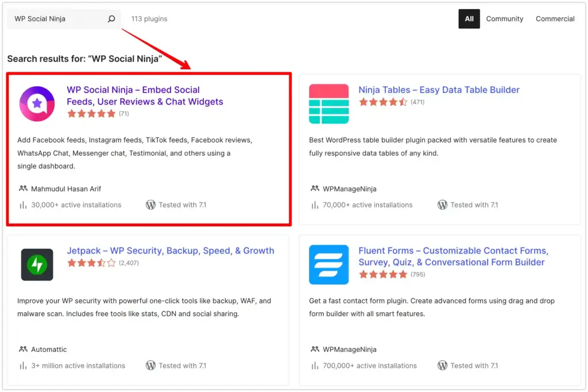This screenshot has height=392, width=588.
Task: Click "Tested with 7.1" in Jetpack card
Action: coord(182,366)
